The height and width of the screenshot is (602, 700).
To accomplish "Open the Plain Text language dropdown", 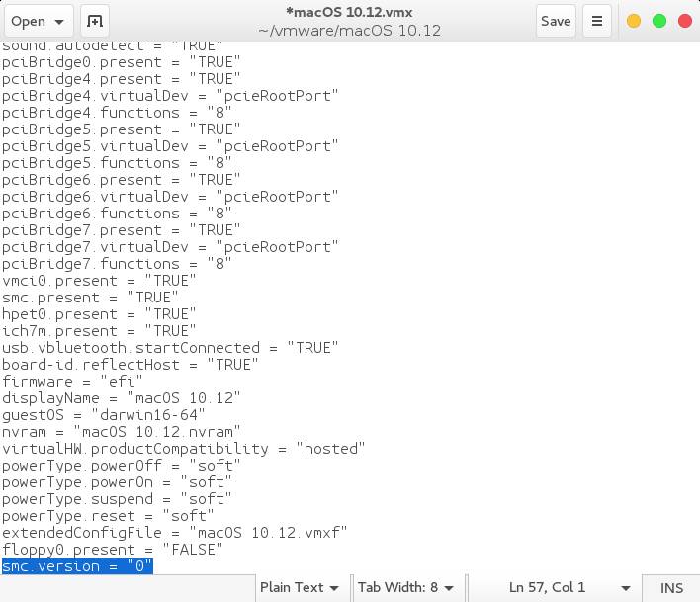I will (300, 588).
